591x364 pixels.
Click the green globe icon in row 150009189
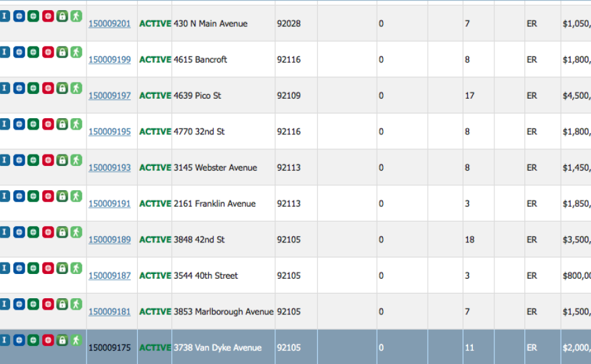click(x=33, y=232)
